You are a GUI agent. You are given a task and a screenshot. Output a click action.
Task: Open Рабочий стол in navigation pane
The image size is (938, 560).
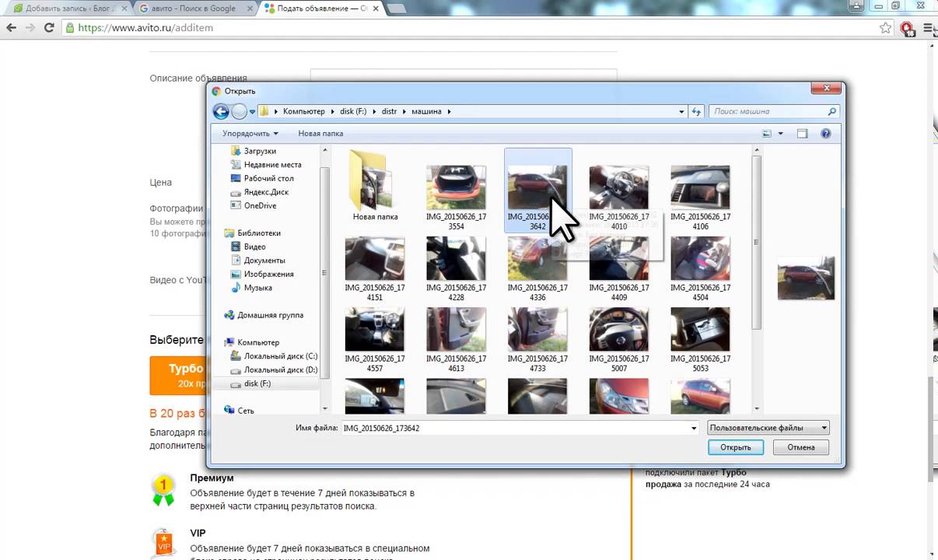tap(268, 178)
